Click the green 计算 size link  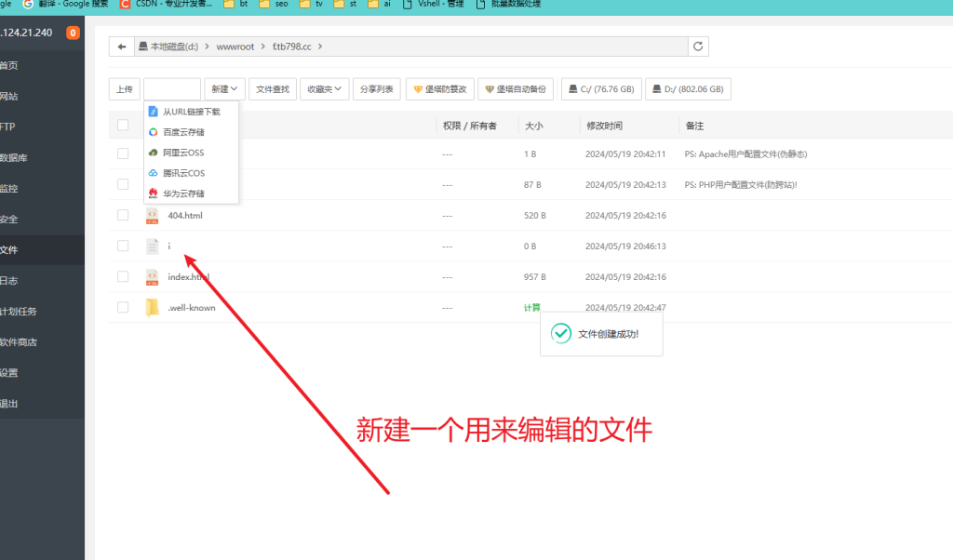pyautogui.click(x=531, y=308)
